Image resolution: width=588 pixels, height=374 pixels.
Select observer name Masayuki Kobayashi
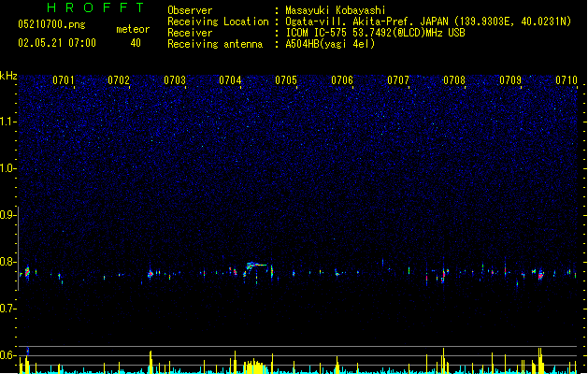tap(336, 10)
